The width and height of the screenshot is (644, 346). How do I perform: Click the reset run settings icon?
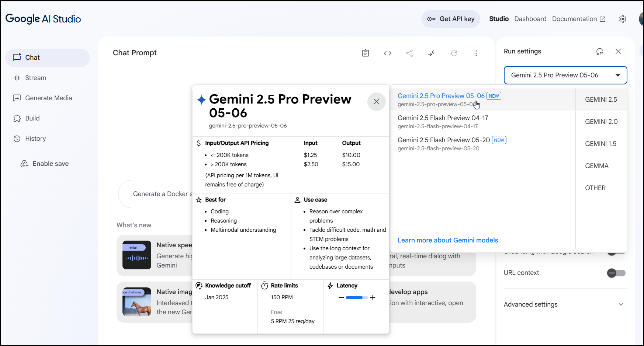[600, 52]
